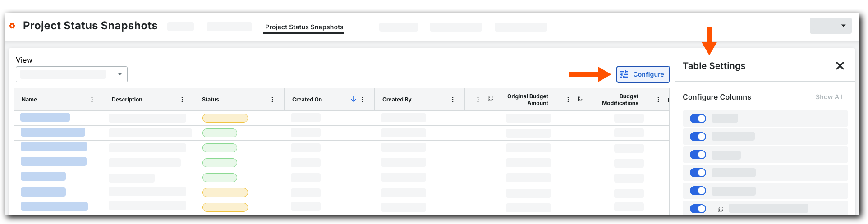Click the first row's yellow status pill
The image size is (868, 224).
(225, 118)
